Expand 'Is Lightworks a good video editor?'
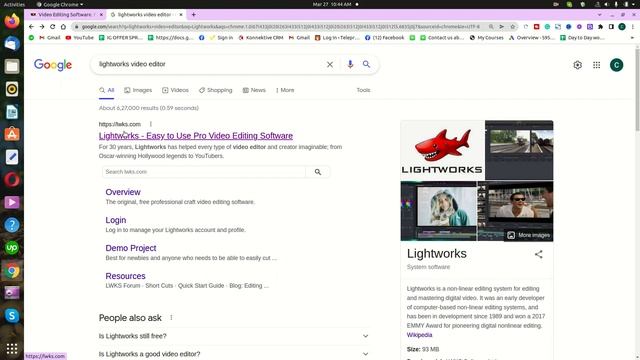This screenshot has width=640, height=360. click(234, 354)
